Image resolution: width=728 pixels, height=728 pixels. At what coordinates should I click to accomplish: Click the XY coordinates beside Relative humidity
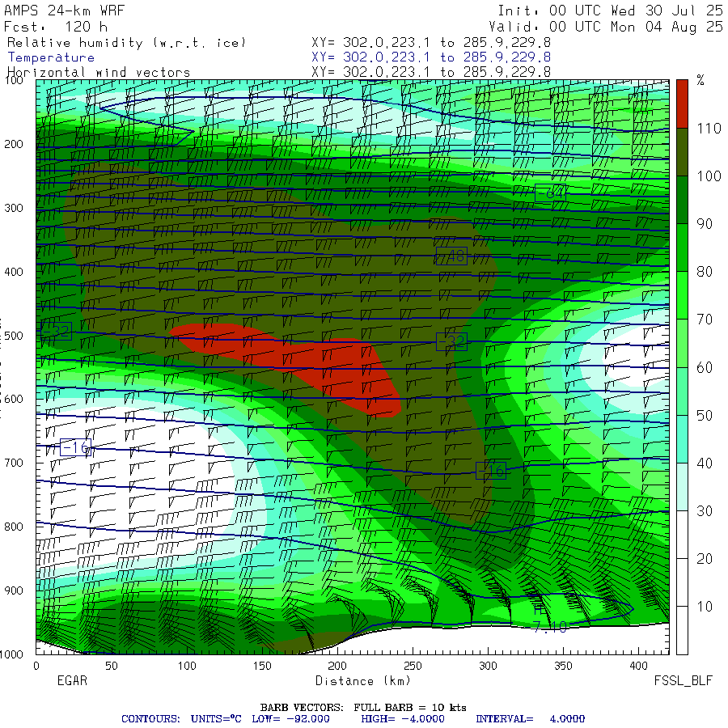[x=431, y=42]
